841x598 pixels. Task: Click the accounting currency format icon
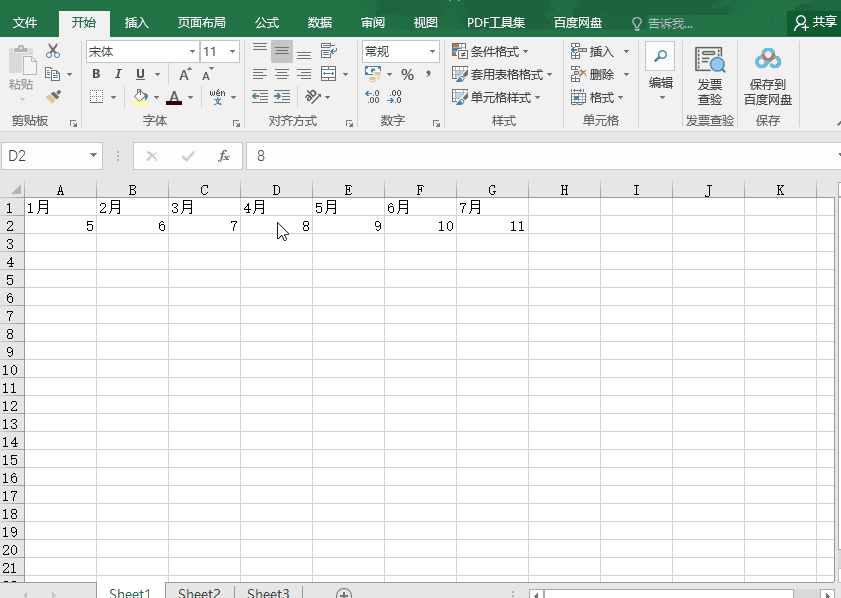pos(373,74)
